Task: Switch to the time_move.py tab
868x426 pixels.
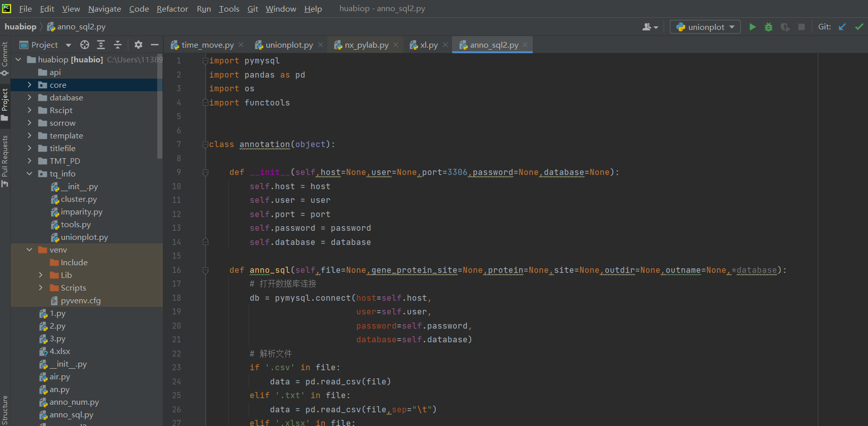Action: pyautogui.click(x=207, y=45)
